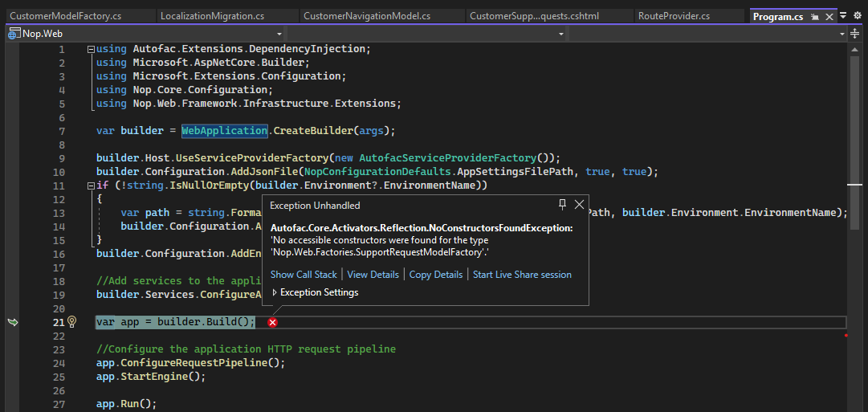Open the document tabs overflow list
Screen dimensions: 868x412
pyautogui.click(x=843, y=16)
